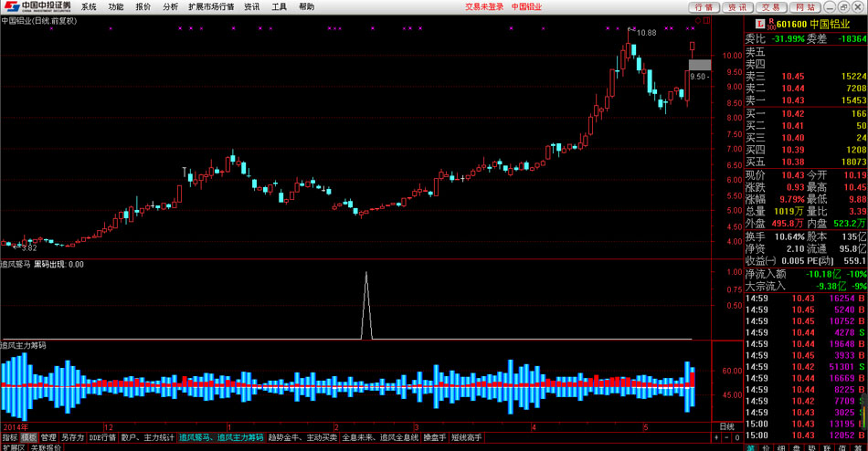Select the 模板 tab
This screenshot has height=451, width=868.
[x=29, y=437]
